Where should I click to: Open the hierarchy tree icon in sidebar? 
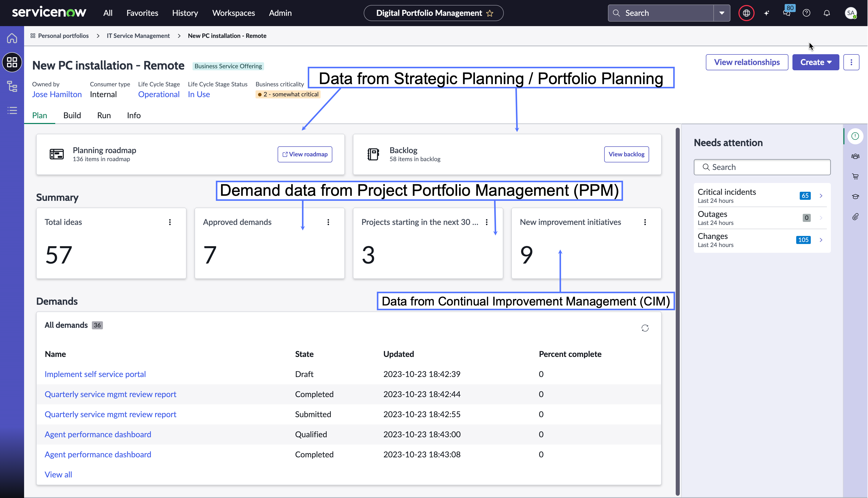tap(12, 86)
